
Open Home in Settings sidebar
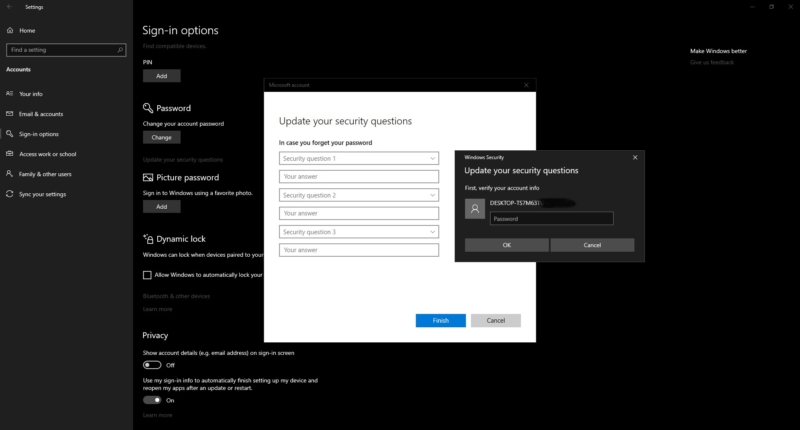pyautogui.click(x=27, y=31)
